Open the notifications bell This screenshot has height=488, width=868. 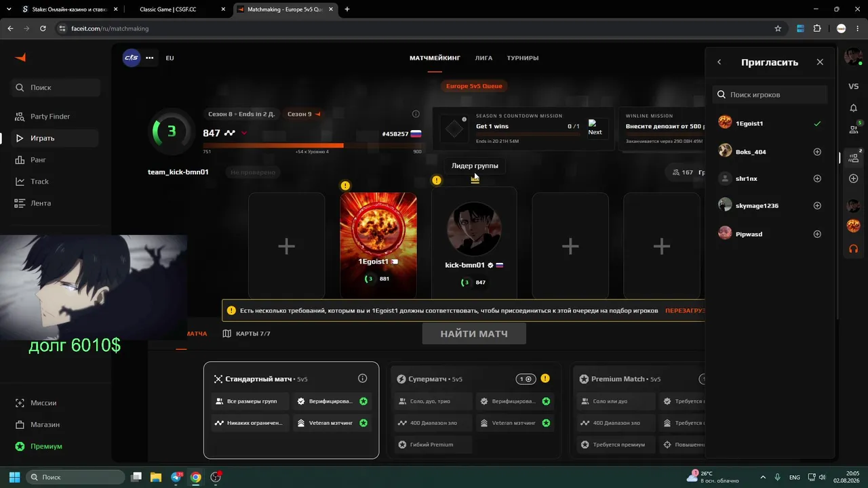click(853, 108)
